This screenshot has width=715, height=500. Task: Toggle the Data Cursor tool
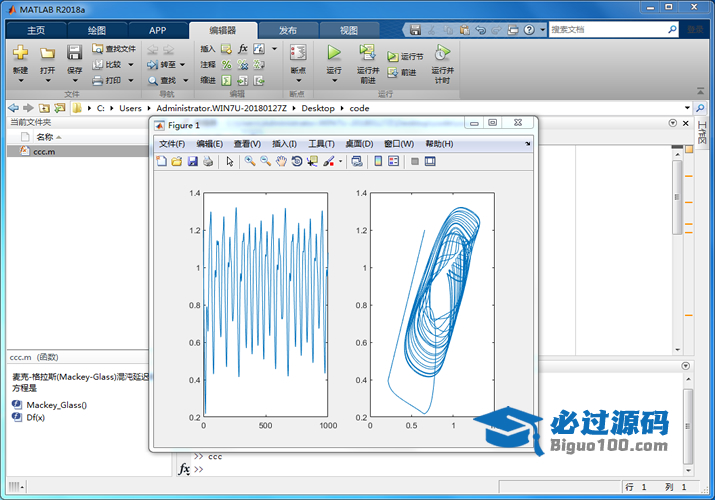pyautogui.click(x=312, y=161)
